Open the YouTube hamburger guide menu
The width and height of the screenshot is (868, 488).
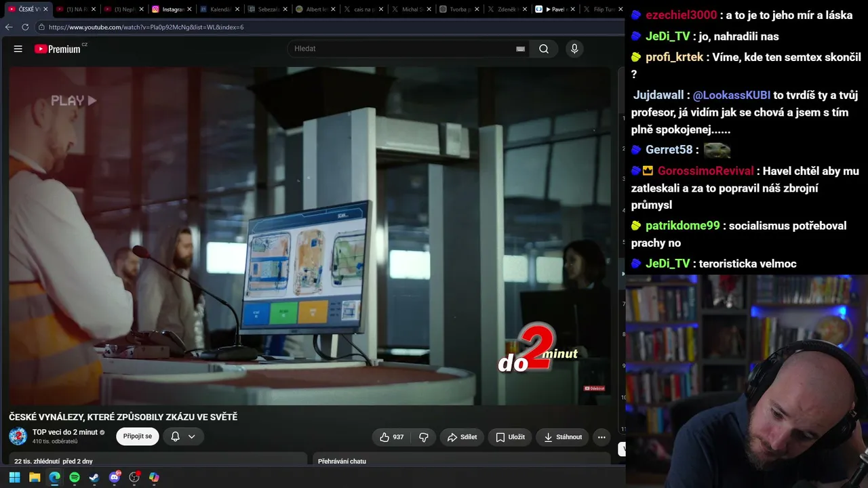coord(18,49)
